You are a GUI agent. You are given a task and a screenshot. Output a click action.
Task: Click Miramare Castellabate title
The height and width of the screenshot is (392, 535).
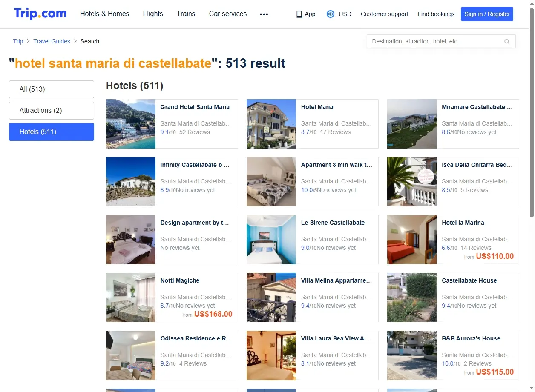477,107
